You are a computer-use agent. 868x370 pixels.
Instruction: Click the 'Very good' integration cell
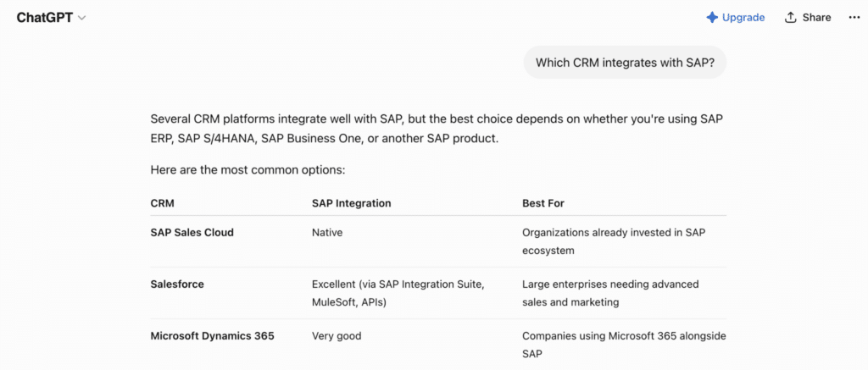click(337, 336)
